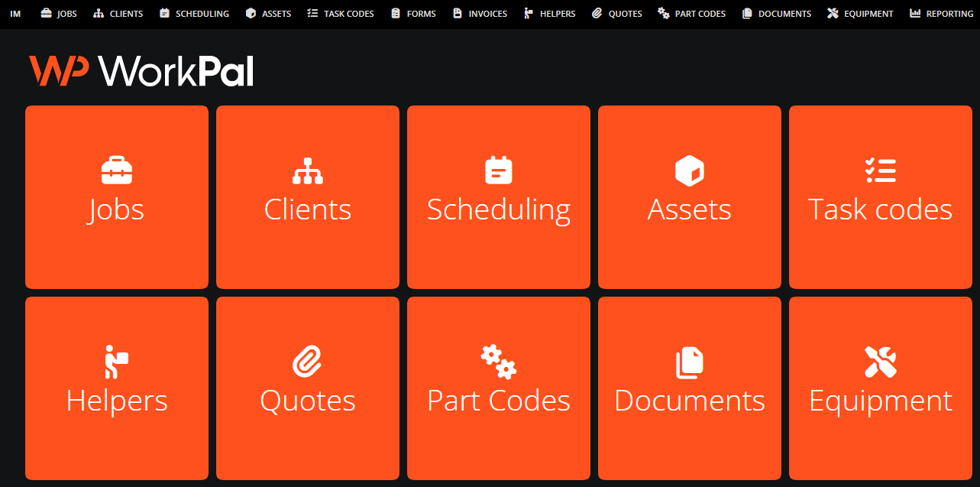The height and width of the screenshot is (487, 980).
Task: Open the large Quotes tile
Action: (x=308, y=388)
